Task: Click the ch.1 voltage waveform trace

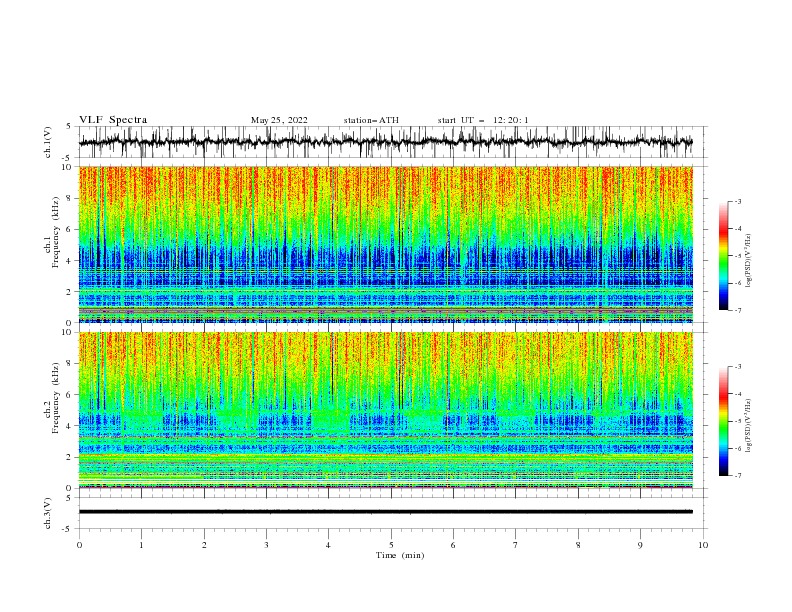Action: point(385,142)
